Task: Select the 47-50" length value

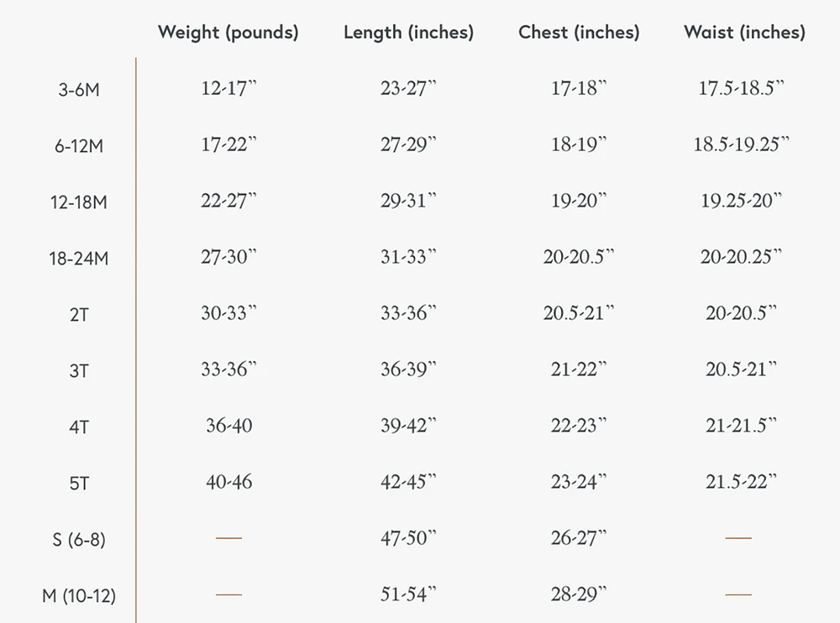Action: click(x=409, y=538)
